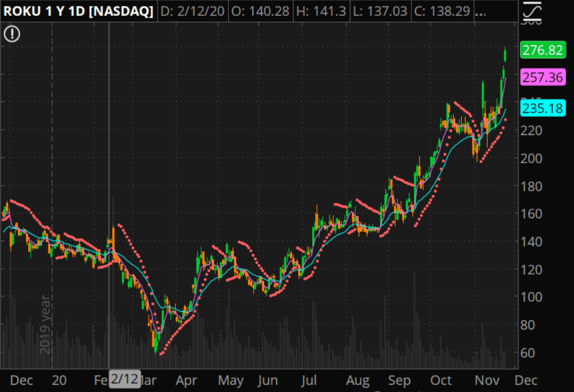Click the 120 price axis label
The width and height of the screenshot is (574, 392).
pyautogui.click(x=532, y=269)
